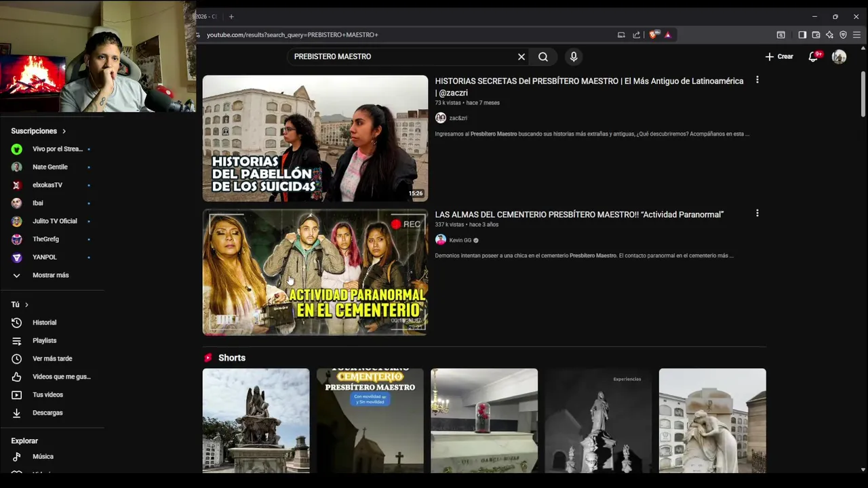Open the weeping statue Short thumbnail
The image size is (868, 488).
(x=713, y=420)
